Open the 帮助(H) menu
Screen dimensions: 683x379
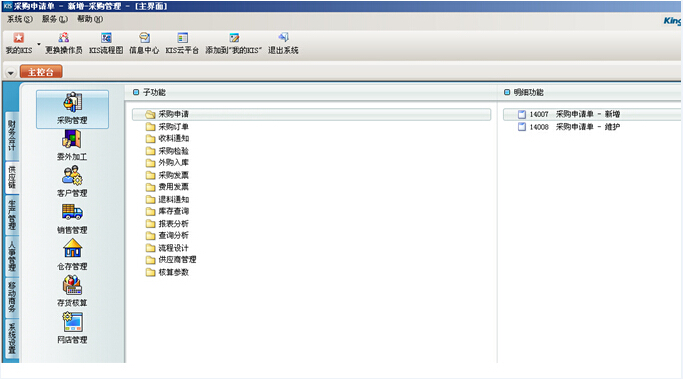coord(90,19)
